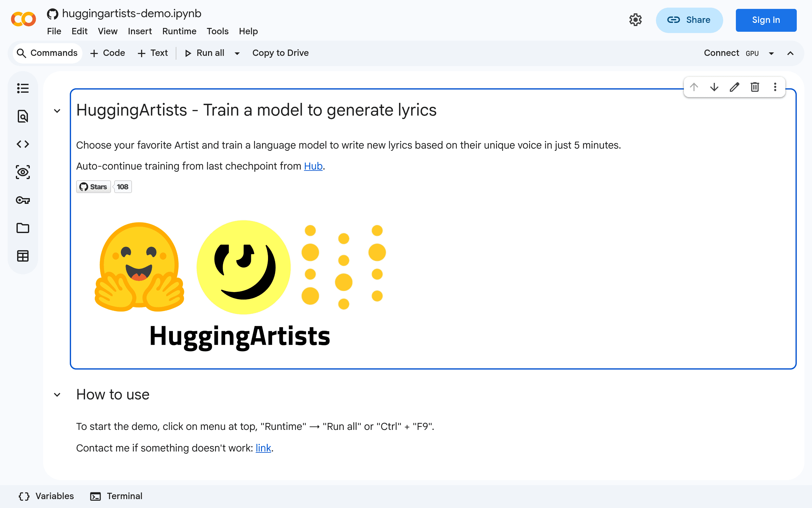Open the Connect options dropdown arrow
The width and height of the screenshot is (812, 508).
click(771, 53)
